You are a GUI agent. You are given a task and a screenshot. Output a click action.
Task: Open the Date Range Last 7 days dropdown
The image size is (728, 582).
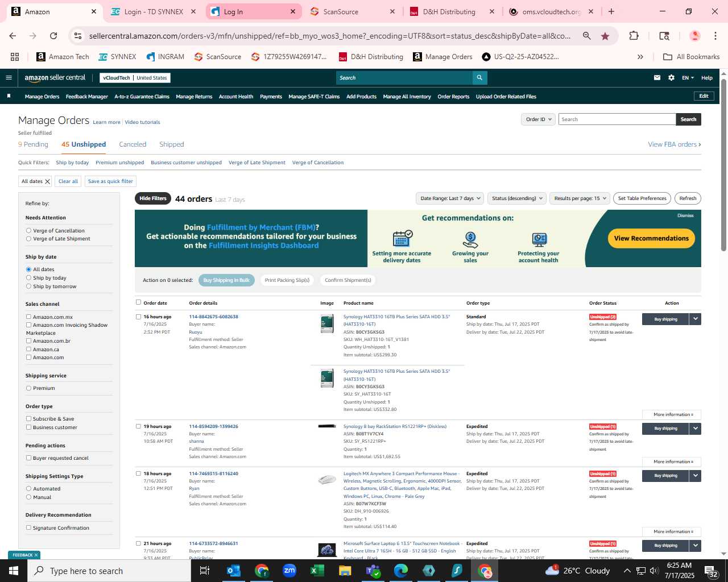pos(450,198)
